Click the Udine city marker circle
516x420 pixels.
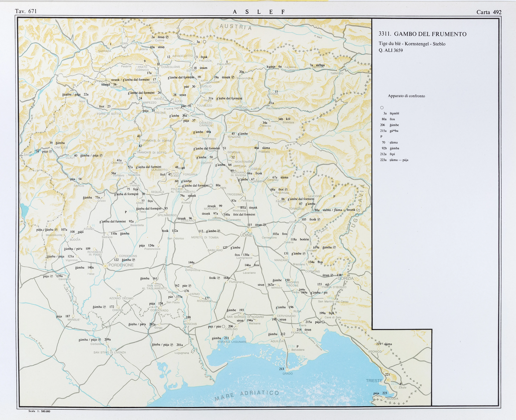(250, 230)
